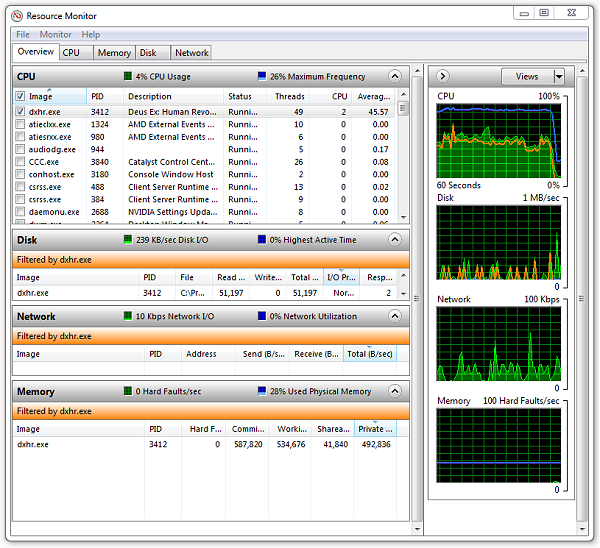
Task: Click the blue Used Physical Memory indicator
Action: (x=261, y=391)
